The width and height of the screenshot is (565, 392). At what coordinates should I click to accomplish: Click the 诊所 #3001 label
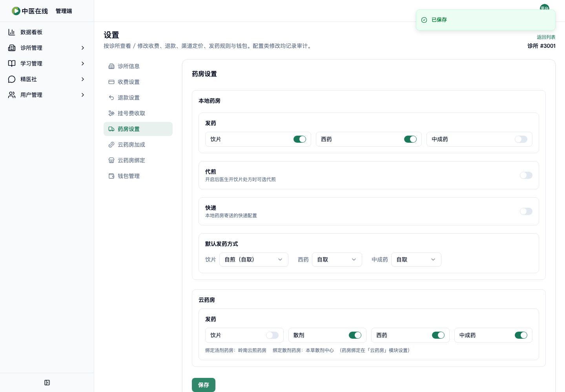[x=541, y=46]
